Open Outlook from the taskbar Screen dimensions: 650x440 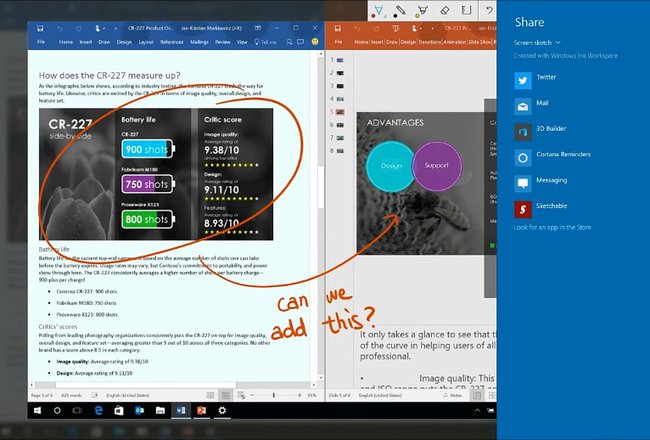pyautogui.click(x=139, y=411)
